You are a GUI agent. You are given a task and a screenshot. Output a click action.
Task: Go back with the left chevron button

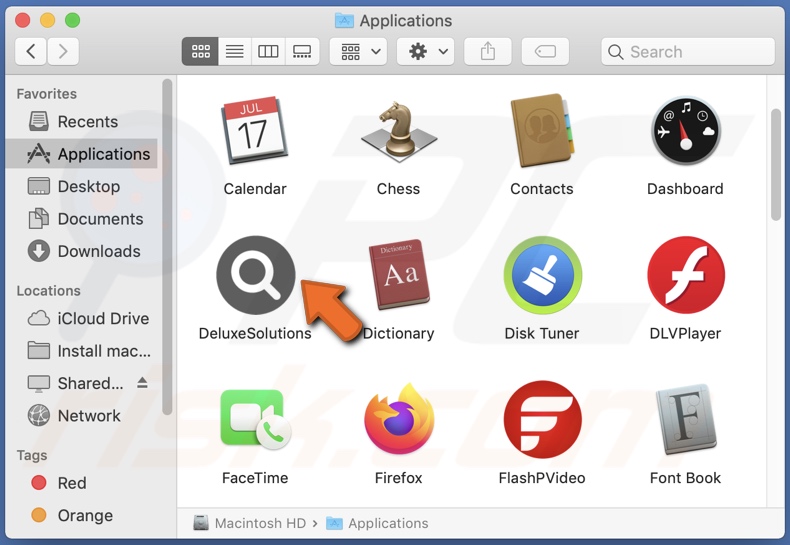pyautogui.click(x=31, y=51)
